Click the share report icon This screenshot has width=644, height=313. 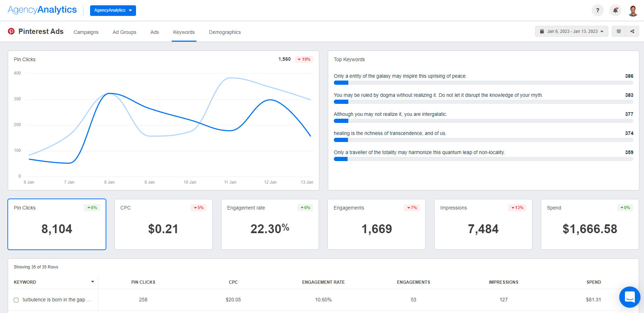pos(632,31)
